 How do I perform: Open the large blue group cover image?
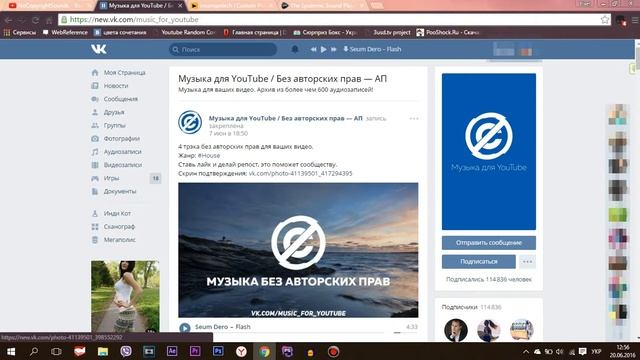pyautogui.click(x=489, y=151)
